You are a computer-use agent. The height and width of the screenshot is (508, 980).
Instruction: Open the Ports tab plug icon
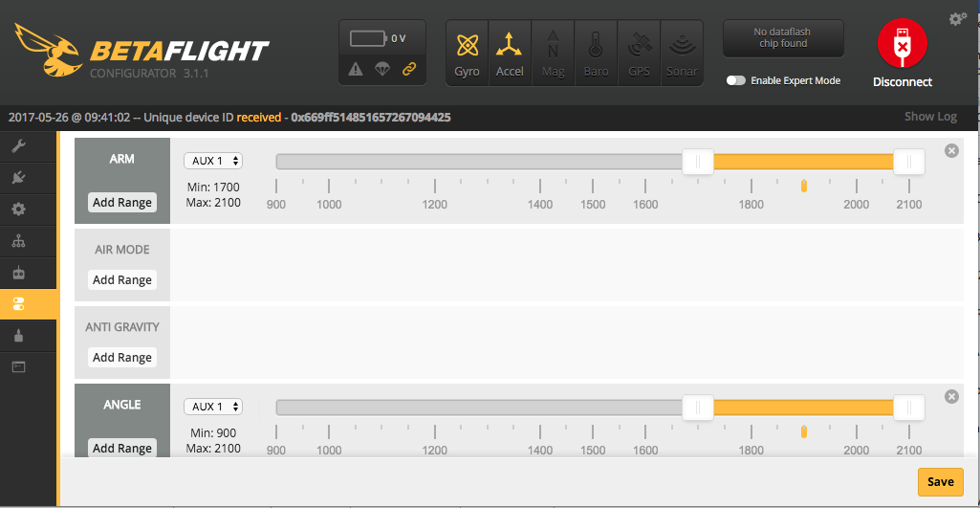19,178
